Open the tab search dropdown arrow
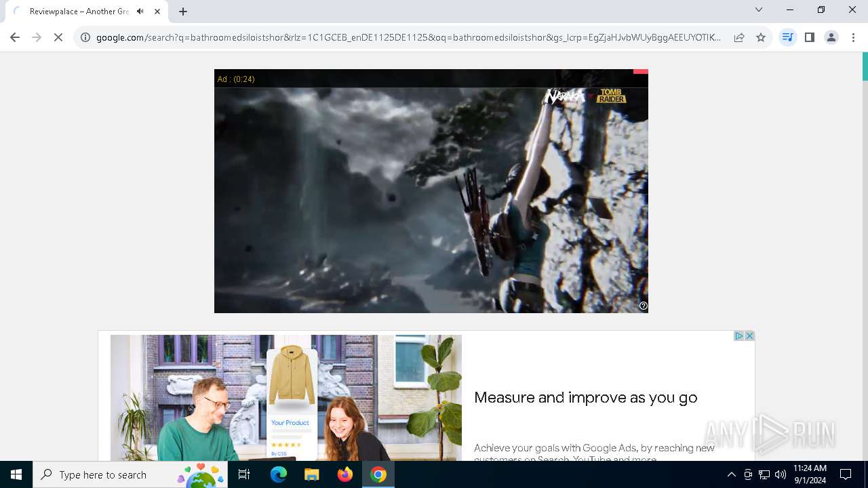This screenshot has height=488, width=868. (x=759, y=9)
